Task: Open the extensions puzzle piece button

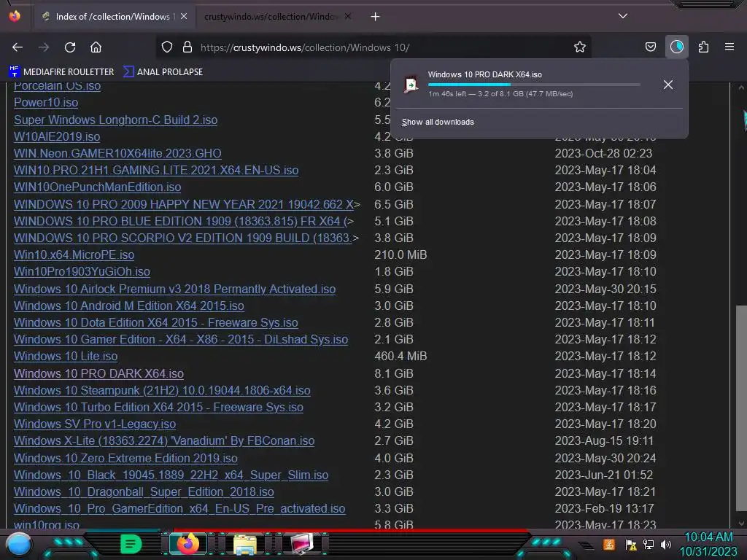Action: 703,47
